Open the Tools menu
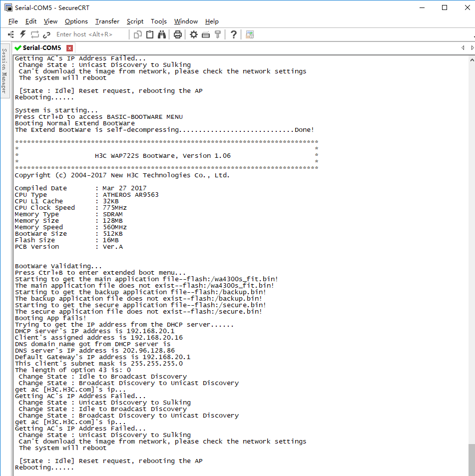The image size is (475, 476). 159,21
